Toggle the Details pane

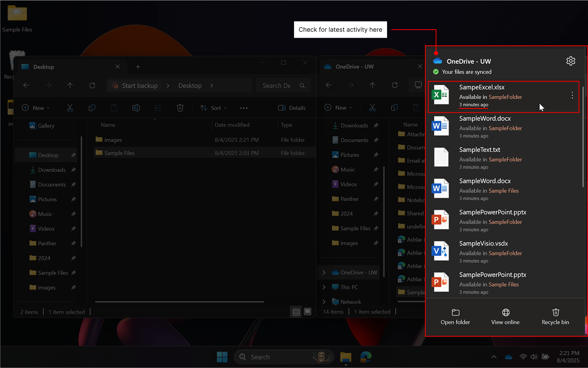(292, 108)
